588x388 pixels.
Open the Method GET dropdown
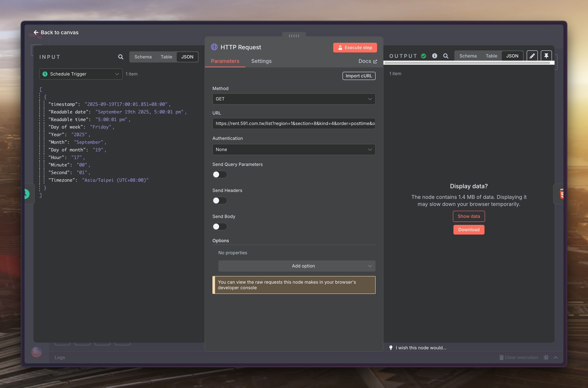pyautogui.click(x=294, y=99)
